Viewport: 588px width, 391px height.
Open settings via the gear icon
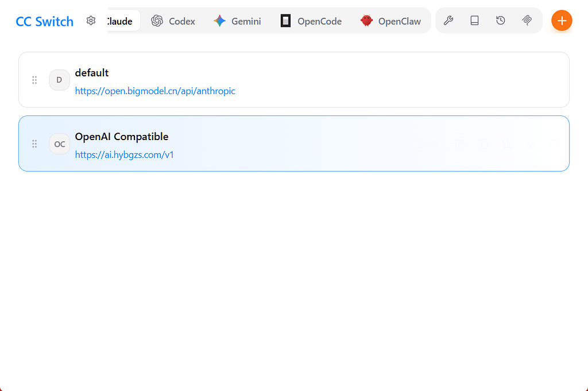pyautogui.click(x=91, y=21)
